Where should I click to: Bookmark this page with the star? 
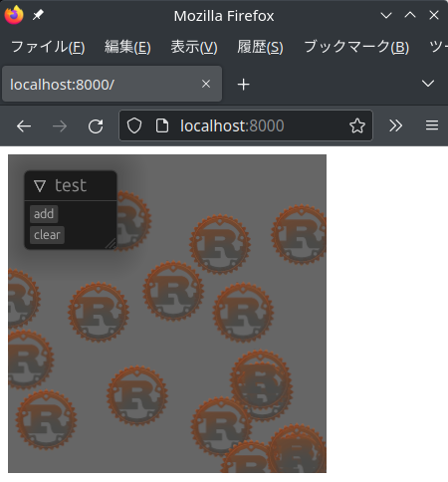[x=357, y=125]
